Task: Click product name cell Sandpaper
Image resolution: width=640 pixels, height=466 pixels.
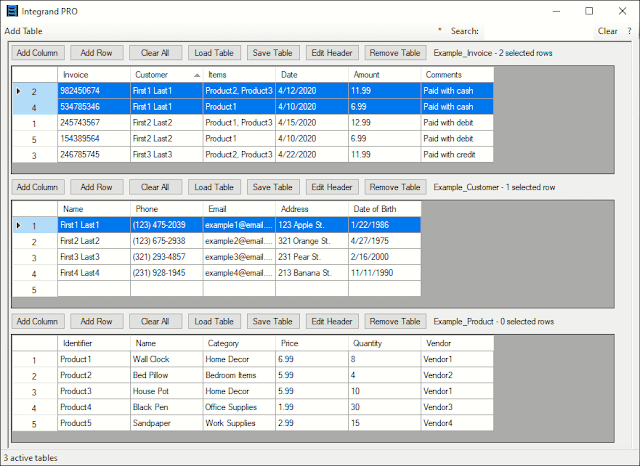Action: [x=167, y=423]
